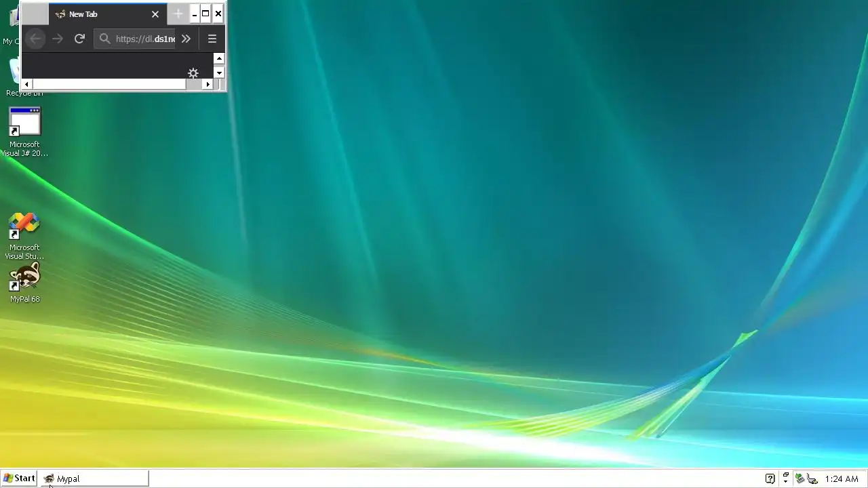Open the Mypal hamburger menu
This screenshot has height=488, width=868.
pyautogui.click(x=212, y=39)
